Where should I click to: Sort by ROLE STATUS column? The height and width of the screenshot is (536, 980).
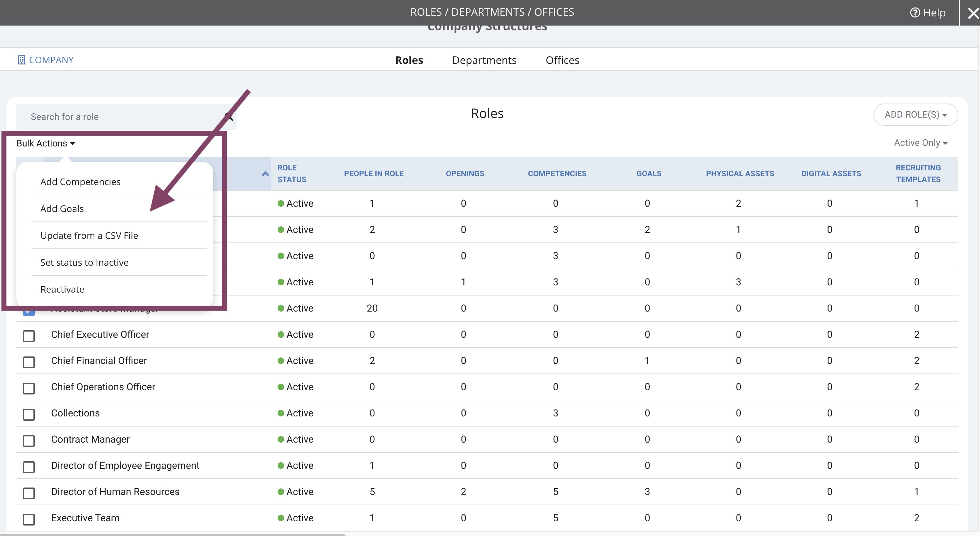click(x=291, y=173)
